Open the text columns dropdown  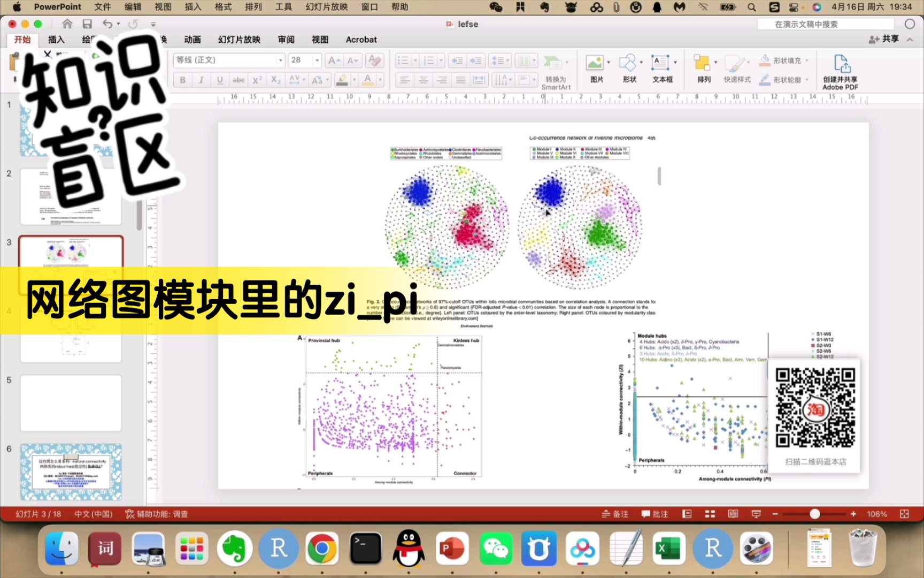pos(526,60)
